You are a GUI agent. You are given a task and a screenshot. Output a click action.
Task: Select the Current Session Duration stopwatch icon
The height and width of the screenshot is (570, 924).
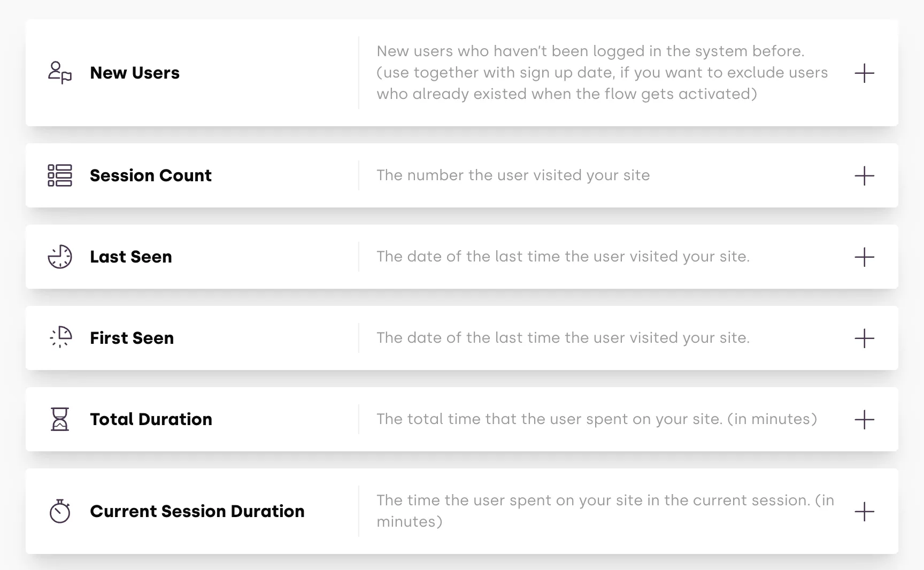pos(59,511)
